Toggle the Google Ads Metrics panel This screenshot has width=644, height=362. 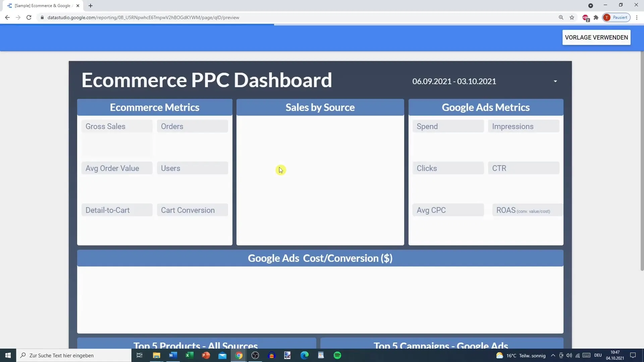pos(485,107)
